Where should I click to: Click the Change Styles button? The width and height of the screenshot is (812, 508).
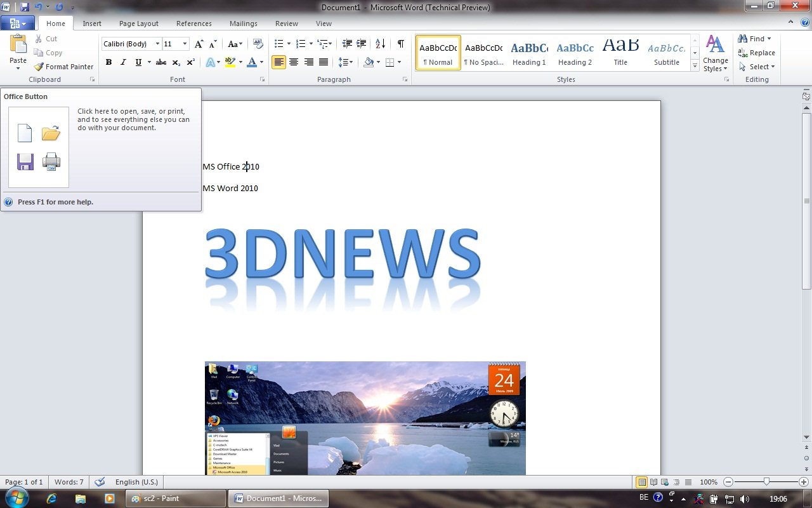(x=716, y=53)
